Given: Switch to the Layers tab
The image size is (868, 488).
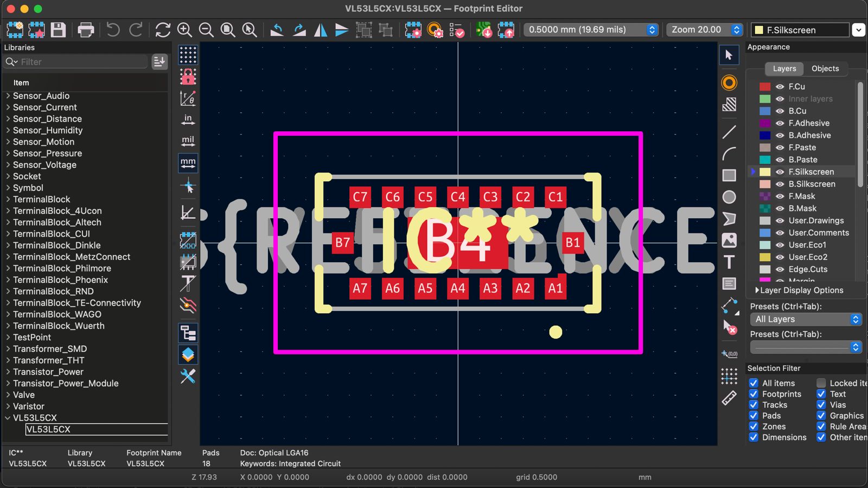Looking at the screenshot, I should pyautogui.click(x=784, y=68).
